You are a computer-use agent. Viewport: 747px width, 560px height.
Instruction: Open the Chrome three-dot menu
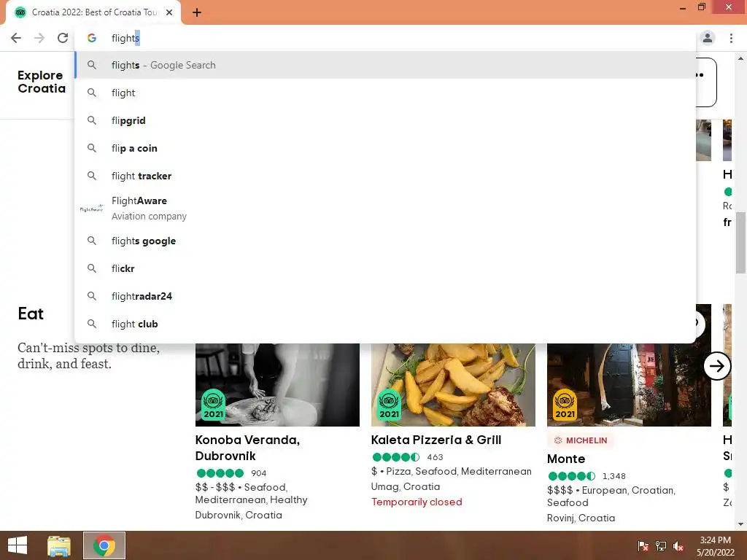click(x=731, y=38)
